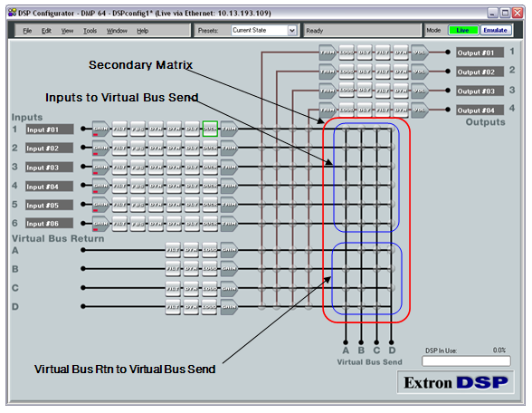
Task: Select the highlighted DUCK block on Input #01
Action: (x=210, y=129)
